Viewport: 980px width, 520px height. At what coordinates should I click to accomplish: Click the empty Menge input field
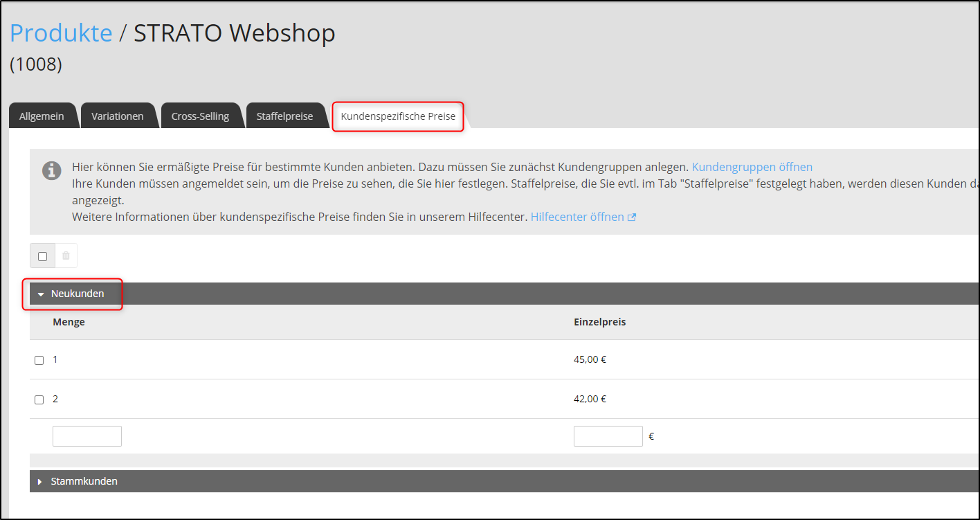(87, 436)
